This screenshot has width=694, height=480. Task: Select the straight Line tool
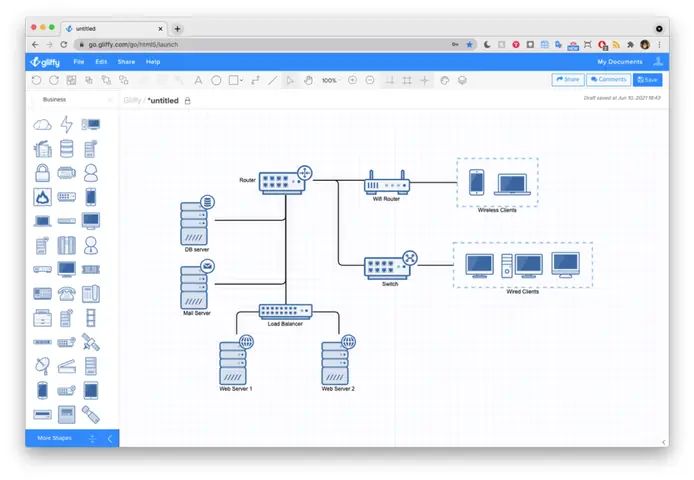[273, 80]
